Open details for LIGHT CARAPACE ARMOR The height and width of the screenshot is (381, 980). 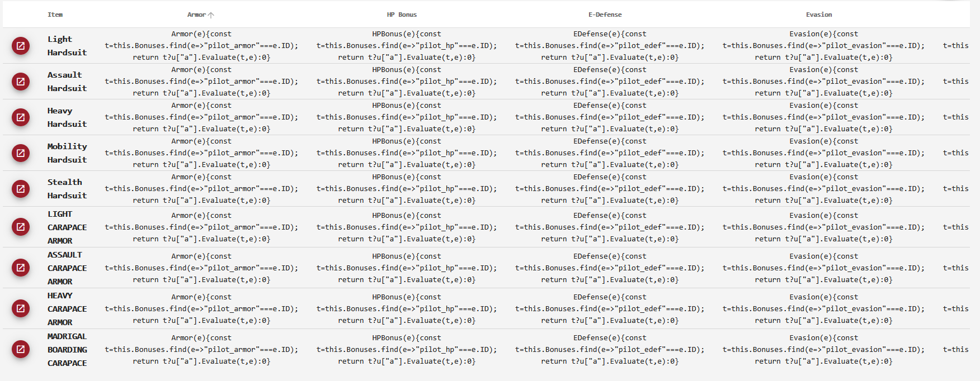click(21, 227)
